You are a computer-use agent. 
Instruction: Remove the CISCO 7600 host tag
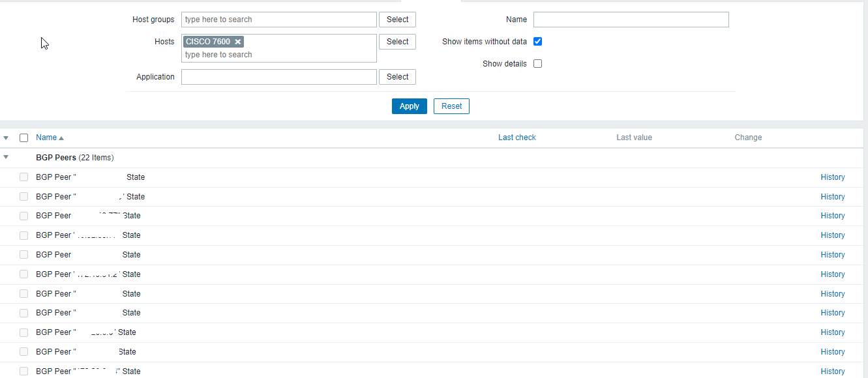point(238,42)
